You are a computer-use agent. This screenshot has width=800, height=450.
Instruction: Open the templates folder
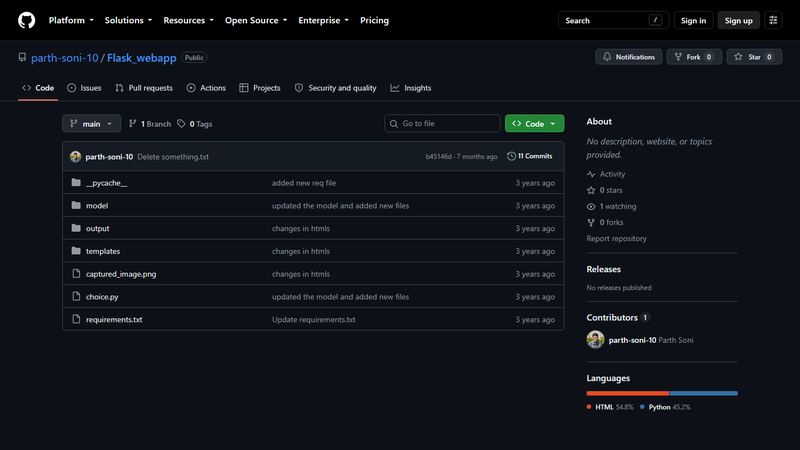(x=103, y=251)
